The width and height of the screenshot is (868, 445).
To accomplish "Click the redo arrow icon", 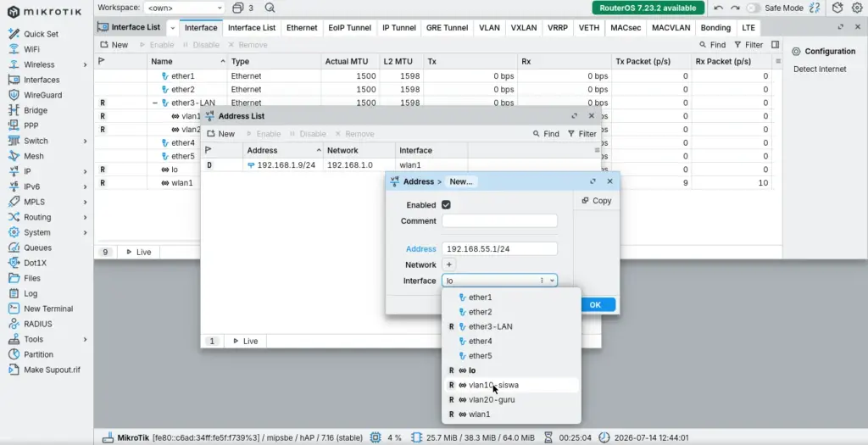I will click(735, 8).
